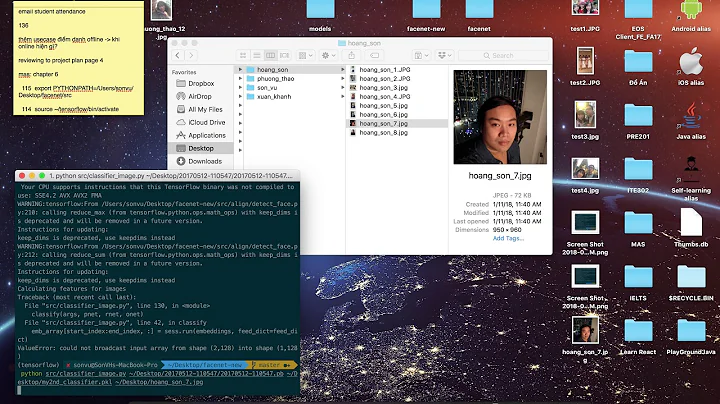
Task: Open Applications in Finder sidebar
Action: [x=207, y=135]
